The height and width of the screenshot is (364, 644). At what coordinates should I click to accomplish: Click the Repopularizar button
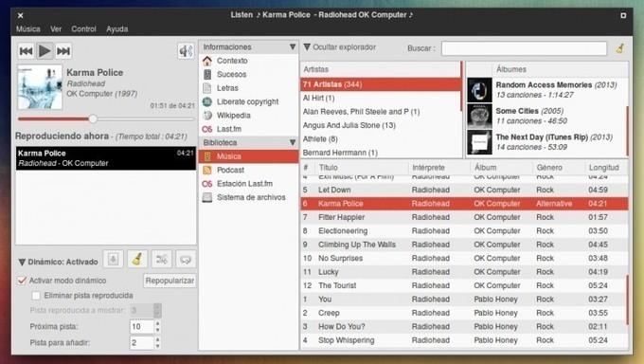pos(170,281)
